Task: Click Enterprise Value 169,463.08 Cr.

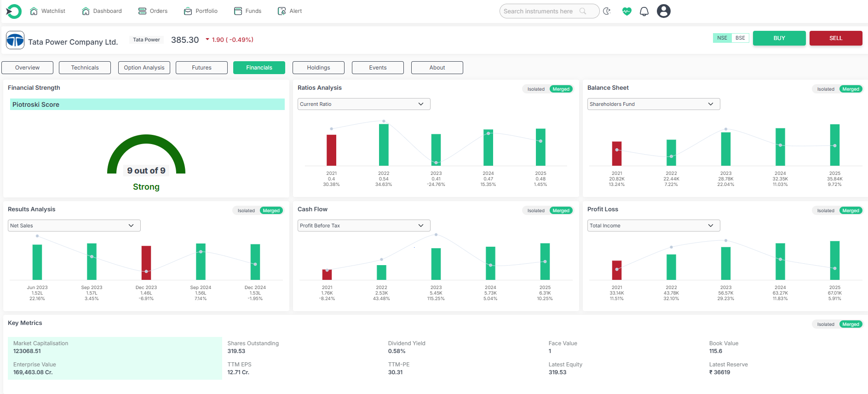Action: (33, 372)
